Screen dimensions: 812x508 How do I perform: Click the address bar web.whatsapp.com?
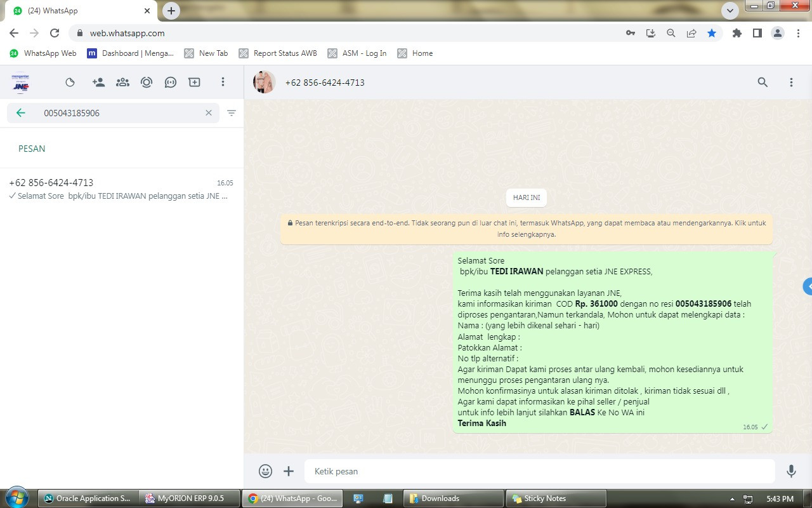[x=127, y=33]
